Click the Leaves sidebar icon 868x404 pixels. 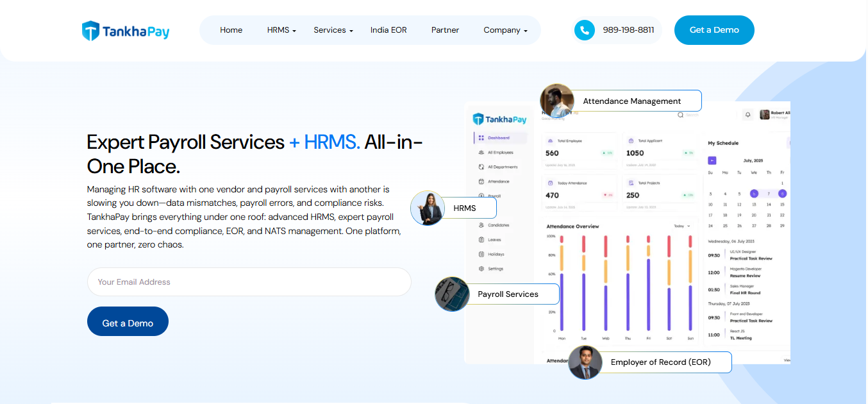(x=481, y=240)
